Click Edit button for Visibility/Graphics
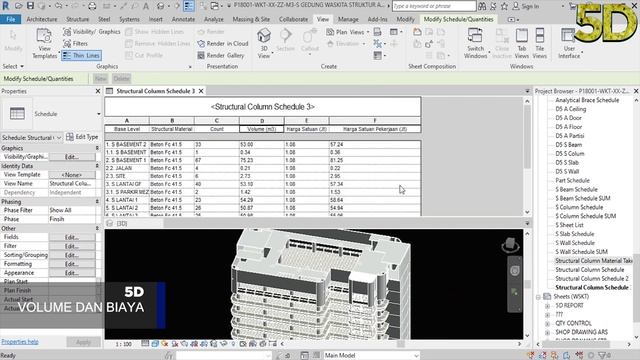Image resolution: width=640 pixels, height=360 pixels. click(72, 157)
